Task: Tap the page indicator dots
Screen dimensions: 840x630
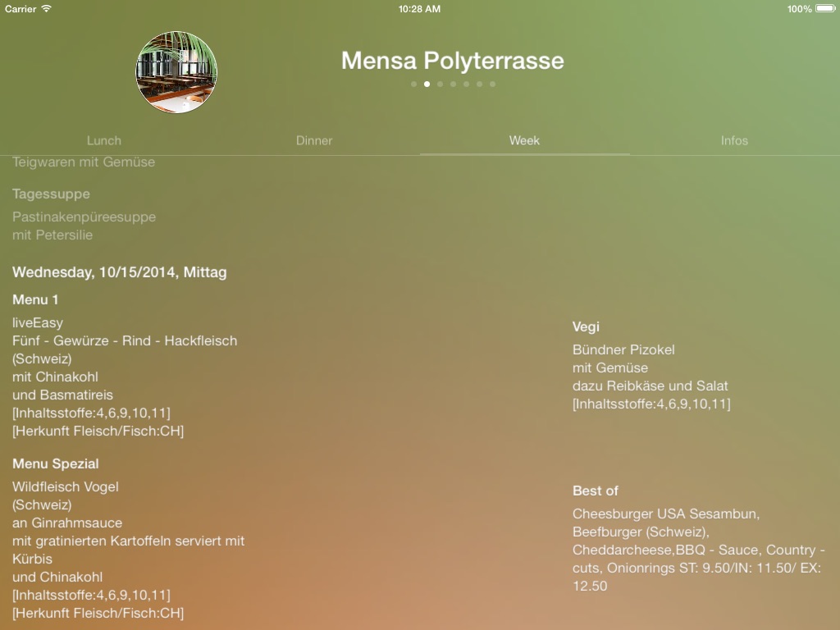Action: tap(453, 84)
